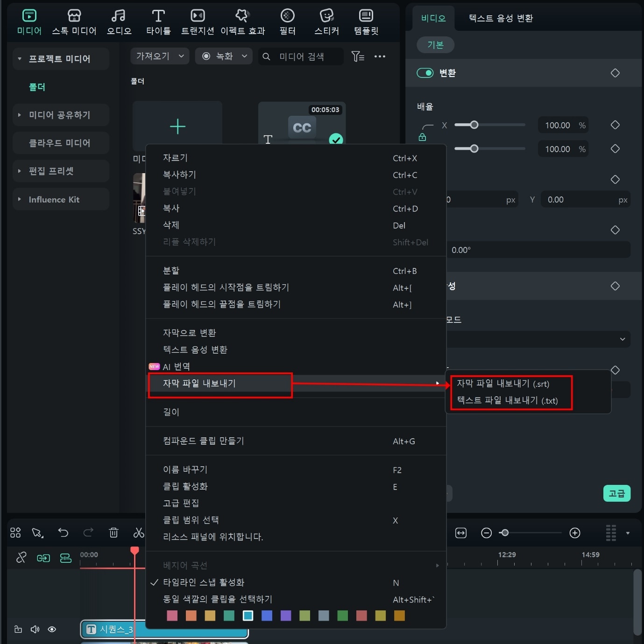Toggle the 변환 switch
The image size is (644, 644).
coord(425,73)
